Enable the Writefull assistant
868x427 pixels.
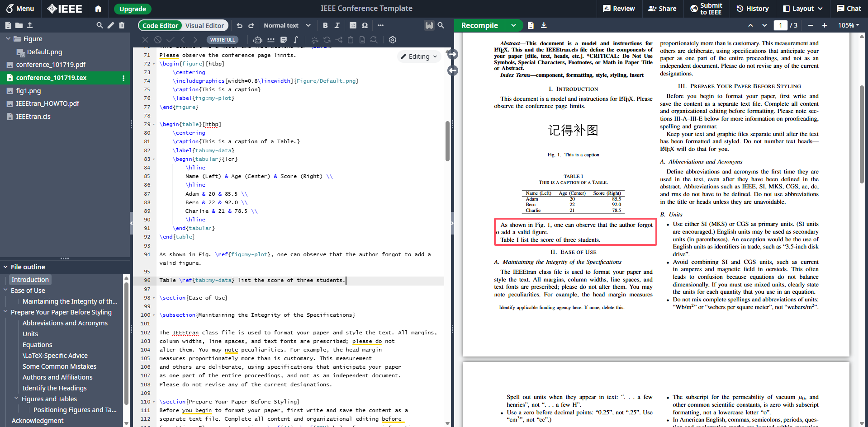click(223, 40)
